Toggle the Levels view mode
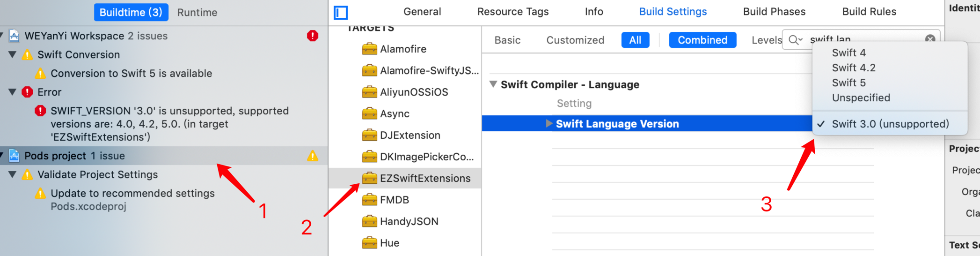 tap(766, 40)
